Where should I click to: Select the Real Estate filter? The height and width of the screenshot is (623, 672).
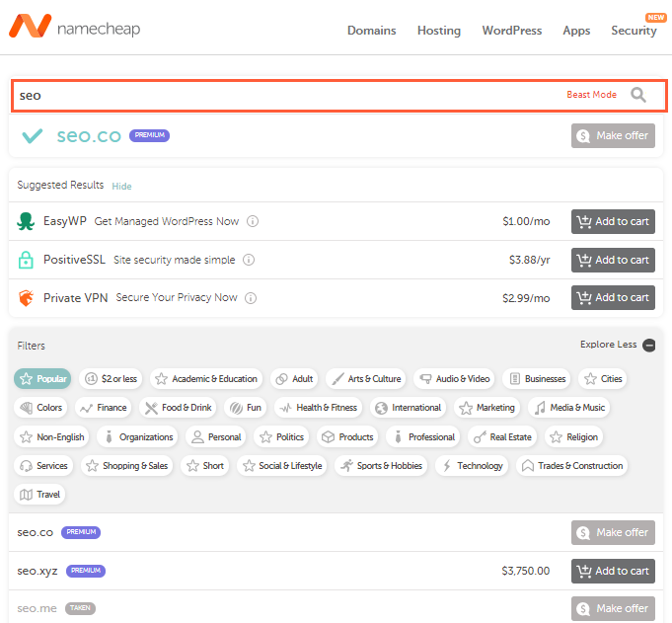point(502,437)
